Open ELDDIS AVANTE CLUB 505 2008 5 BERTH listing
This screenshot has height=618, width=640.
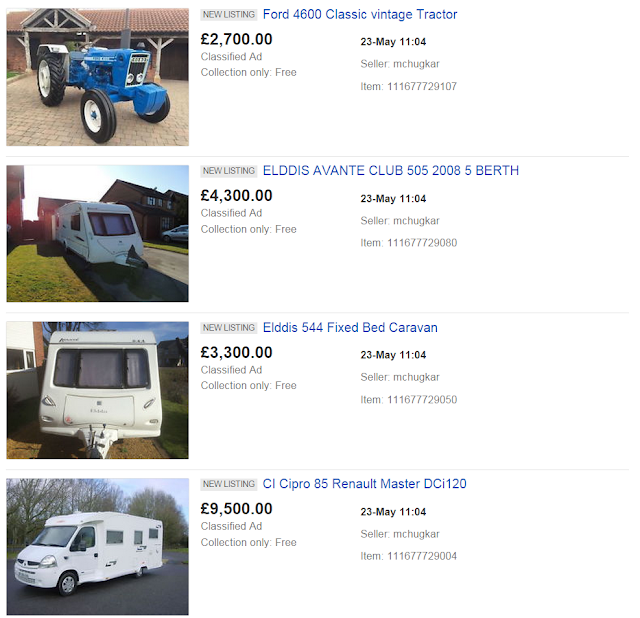(x=391, y=171)
